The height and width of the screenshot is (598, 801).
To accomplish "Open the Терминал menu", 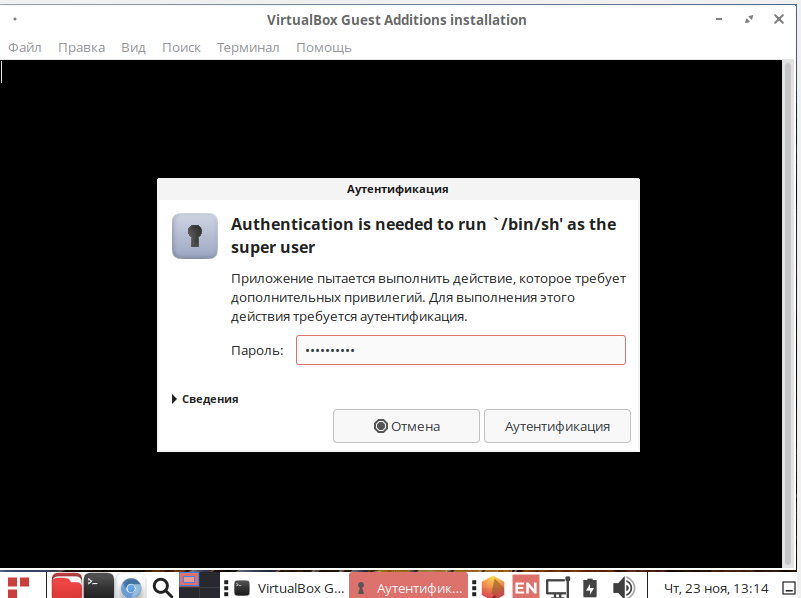I will 248,47.
